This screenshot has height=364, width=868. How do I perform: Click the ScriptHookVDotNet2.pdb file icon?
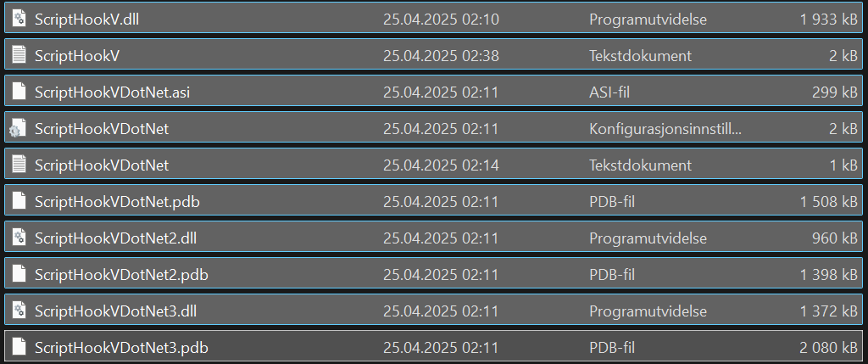[x=19, y=274]
